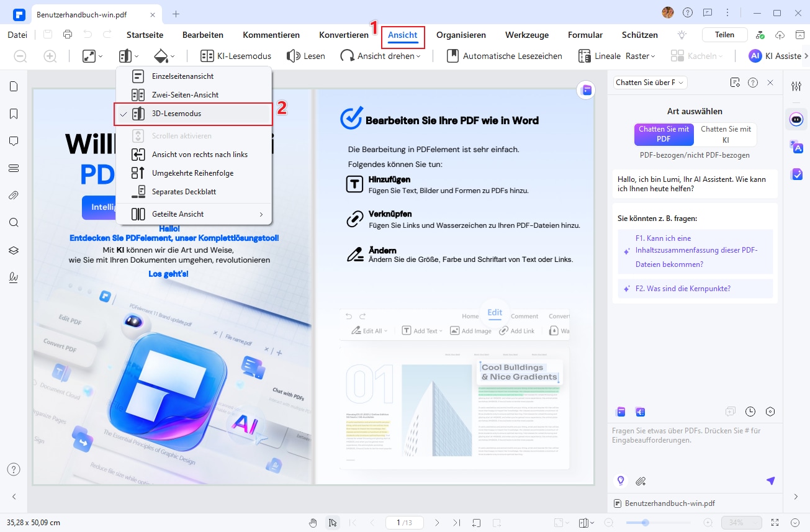Click the Teilen share button
The image size is (810, 532).
click(724, 35)
